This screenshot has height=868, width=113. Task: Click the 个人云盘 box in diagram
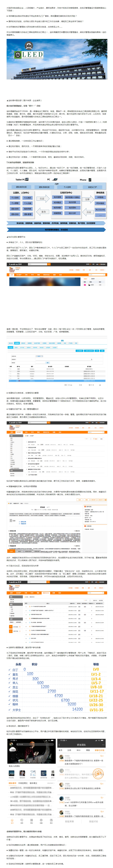28,203
